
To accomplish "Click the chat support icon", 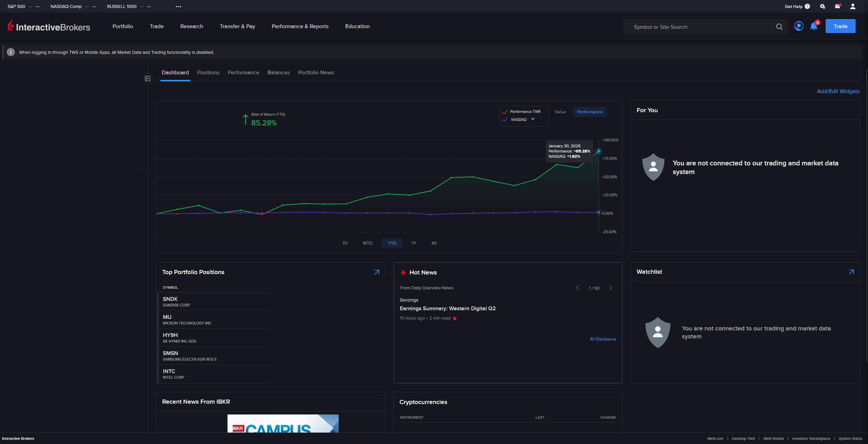I will click(822, 6).
